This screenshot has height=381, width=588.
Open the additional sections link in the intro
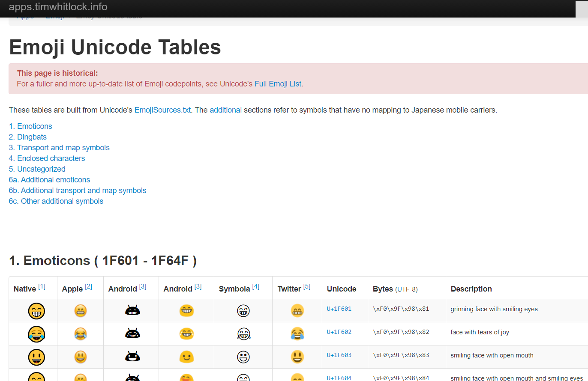(226, 110)
